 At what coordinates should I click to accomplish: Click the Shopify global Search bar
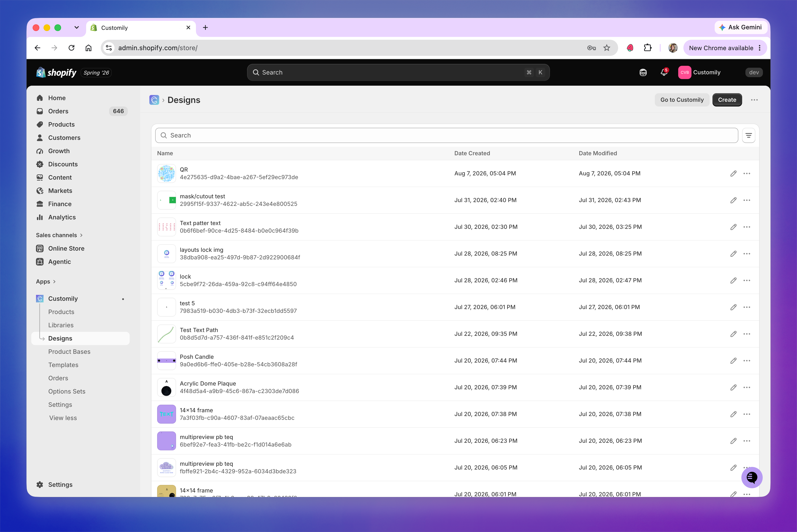point(398,72)
